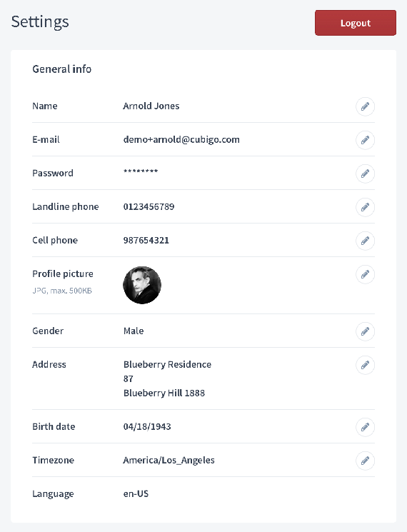Screen dimensions: 407x532
Task: Click the masked password asterisks
Action: (141, 171)
